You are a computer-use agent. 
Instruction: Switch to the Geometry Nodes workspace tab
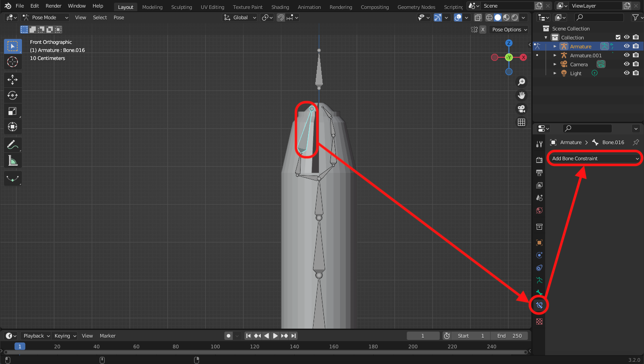click(x=416, y=7)
